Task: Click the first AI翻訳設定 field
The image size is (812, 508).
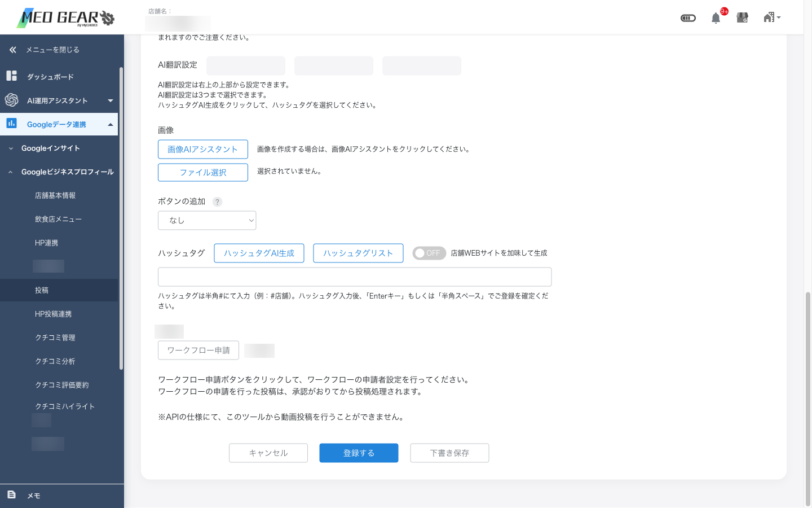Action: pos(246,65)
